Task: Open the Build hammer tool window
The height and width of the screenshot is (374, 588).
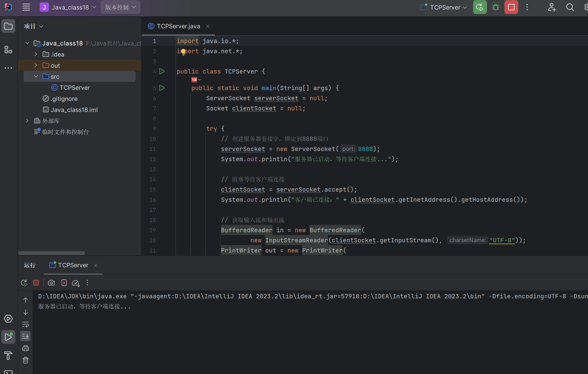Action: tap(8, 356)
